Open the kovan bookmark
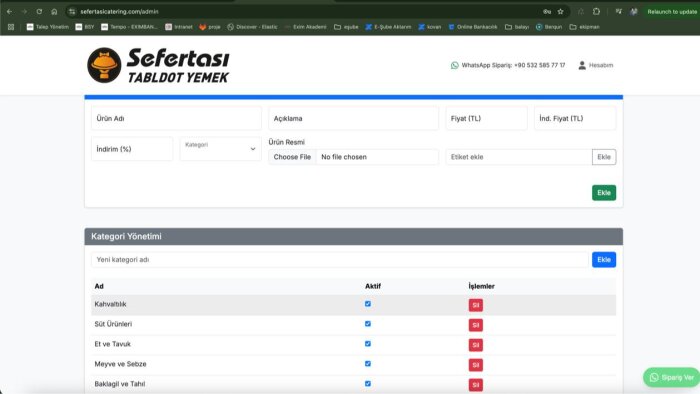Viewport: 700px width, 394px height. point(429,27)
